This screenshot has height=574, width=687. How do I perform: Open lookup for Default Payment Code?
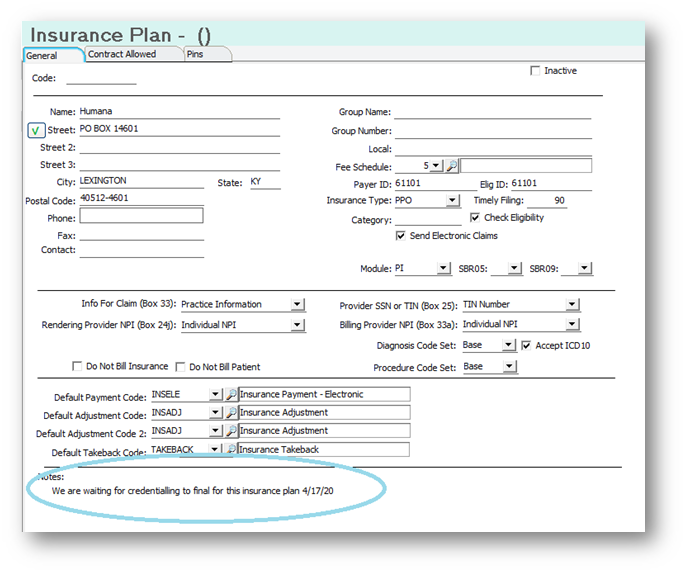[x=231, y=395]
